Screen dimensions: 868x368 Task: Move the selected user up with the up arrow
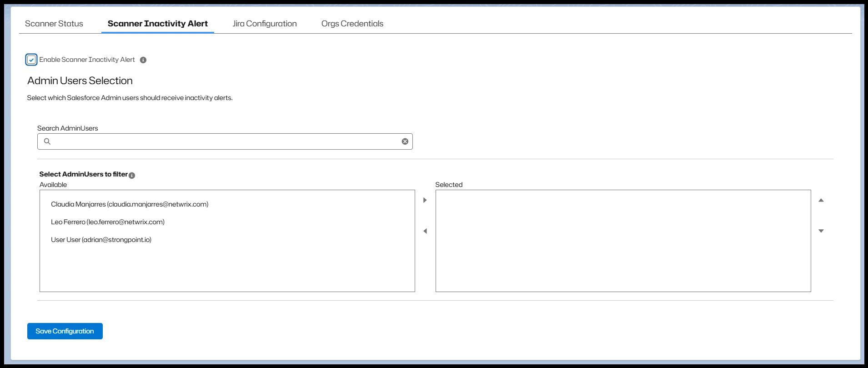[821, 200]
